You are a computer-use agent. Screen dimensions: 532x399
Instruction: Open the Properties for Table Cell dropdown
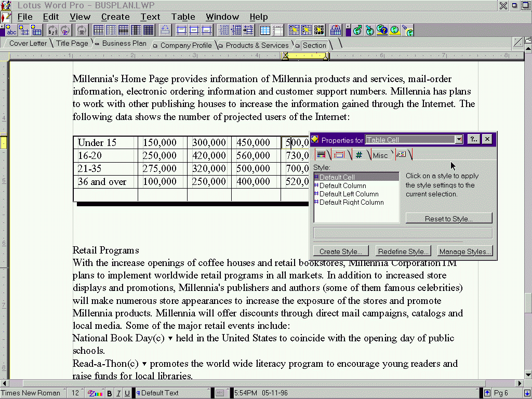tap(459, 139)
